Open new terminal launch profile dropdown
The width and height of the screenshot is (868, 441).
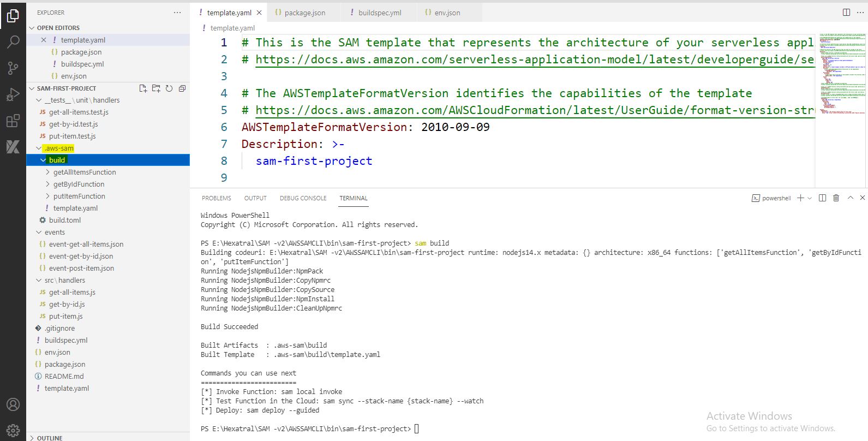(810, 198)
